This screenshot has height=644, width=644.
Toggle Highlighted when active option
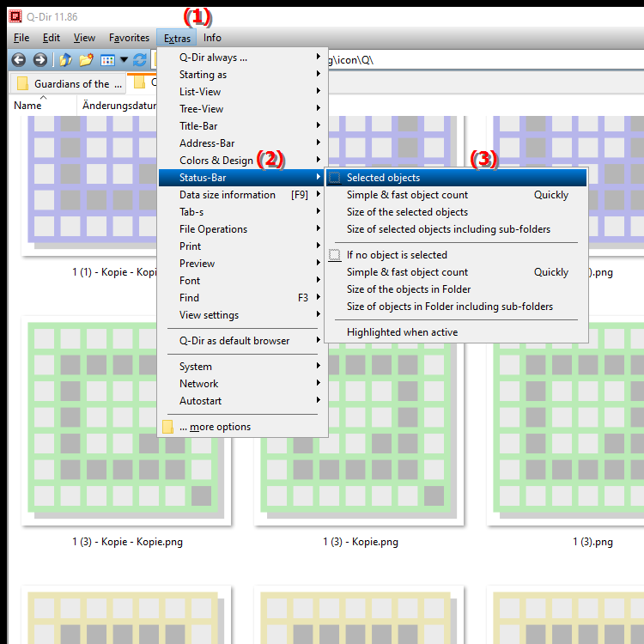pos(456,332)
